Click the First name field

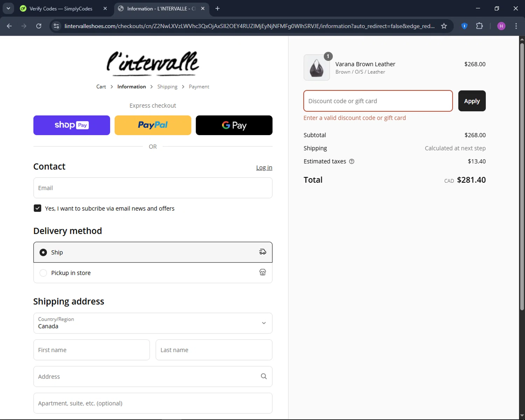point(92,350)
